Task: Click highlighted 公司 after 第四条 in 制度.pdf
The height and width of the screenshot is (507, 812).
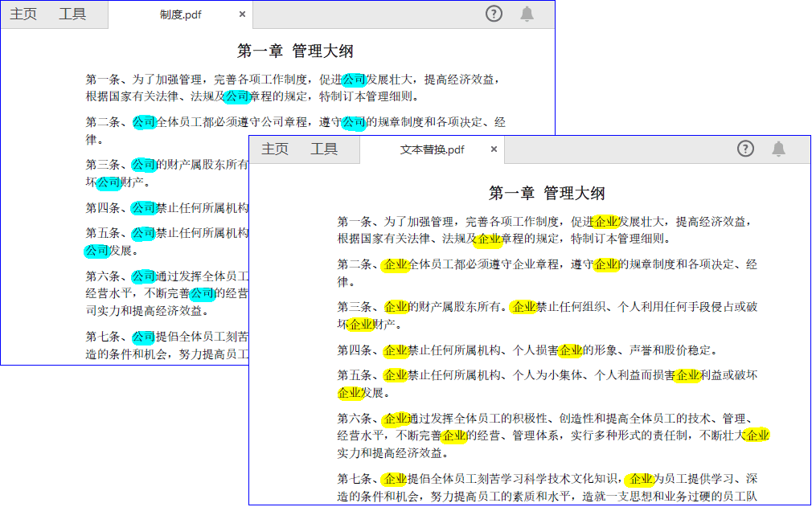Action: point(144,208)
